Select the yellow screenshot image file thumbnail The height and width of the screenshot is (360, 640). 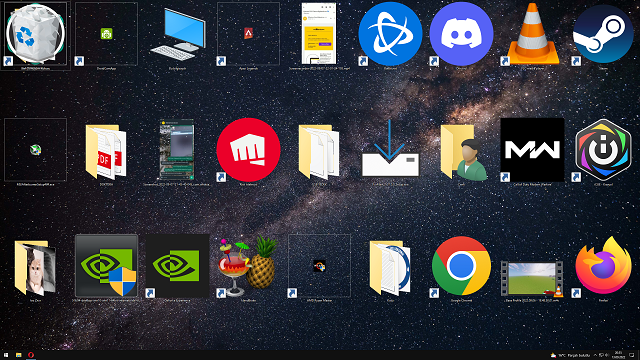(x=319, y=33)
